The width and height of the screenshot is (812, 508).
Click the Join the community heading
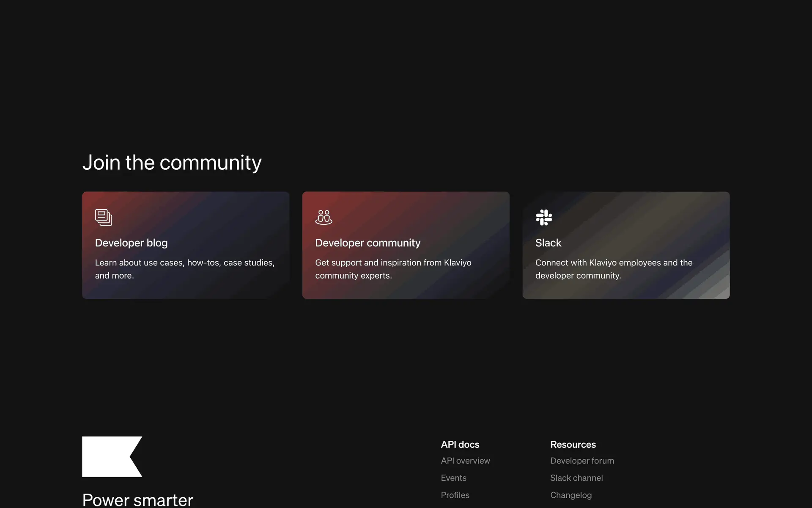172,163
